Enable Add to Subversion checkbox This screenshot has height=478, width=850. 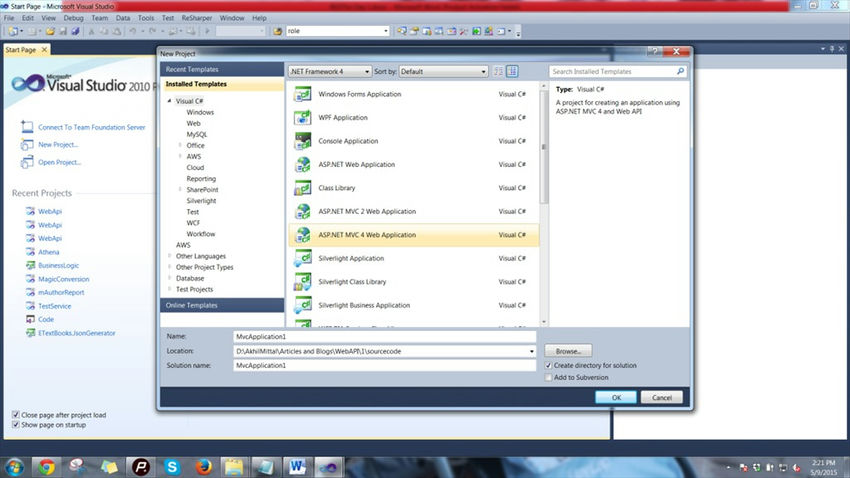pyautogui.click(x=548, y=378)
